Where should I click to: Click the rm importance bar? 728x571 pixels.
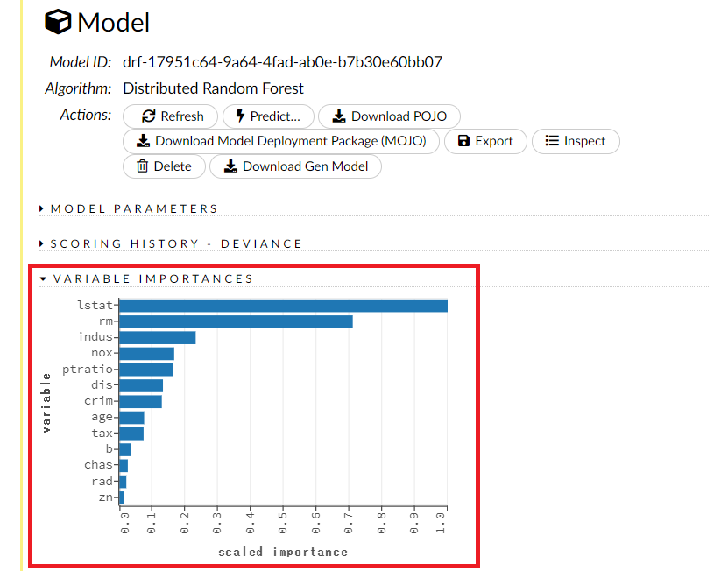point(236,321)
